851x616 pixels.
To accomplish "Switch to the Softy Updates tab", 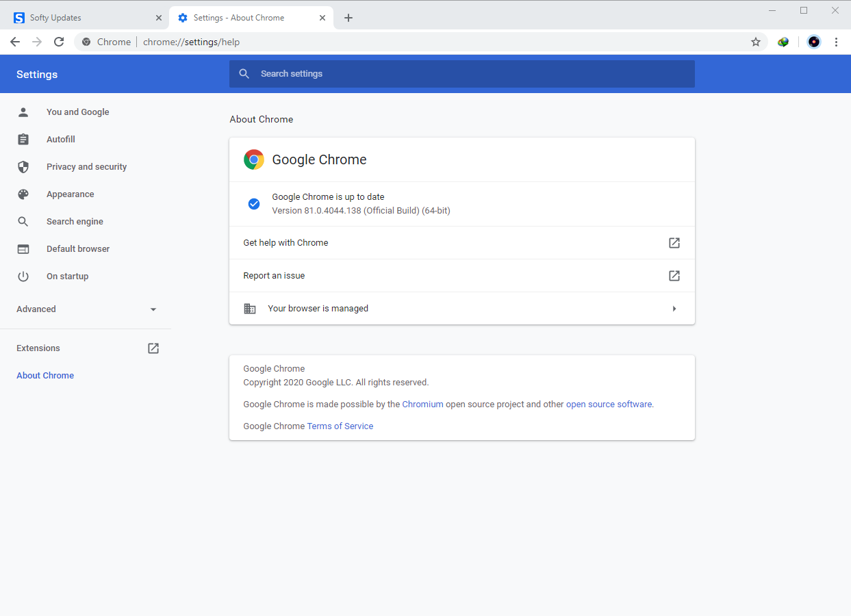I will [x=82, y=18].
